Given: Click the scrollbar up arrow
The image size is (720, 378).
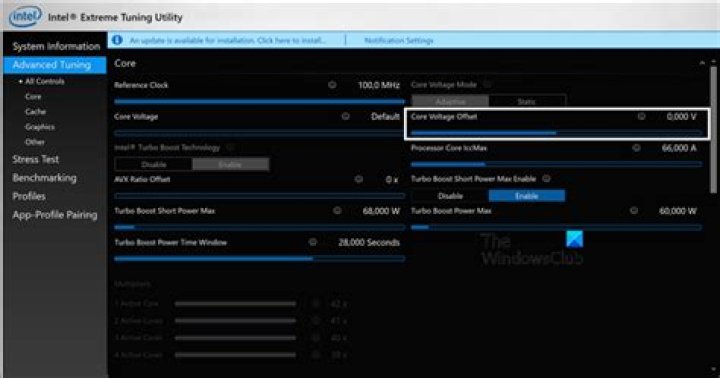Looking at the screenshot, I should pyautogui.click(x=714, y=61).
